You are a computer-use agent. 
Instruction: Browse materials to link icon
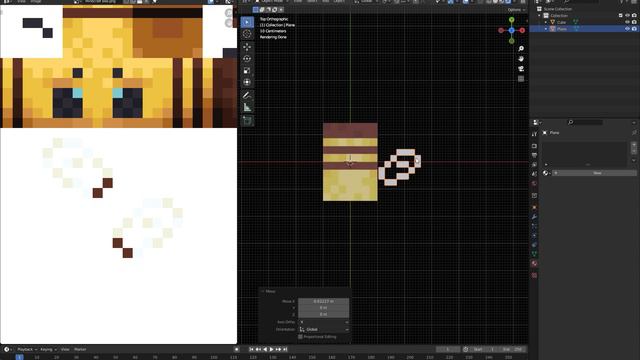tap(547, 173)
